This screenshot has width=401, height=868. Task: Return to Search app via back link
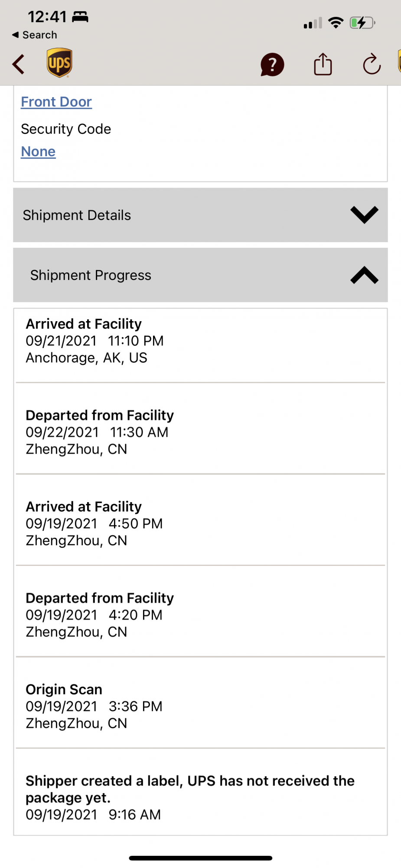coord(35,35)
